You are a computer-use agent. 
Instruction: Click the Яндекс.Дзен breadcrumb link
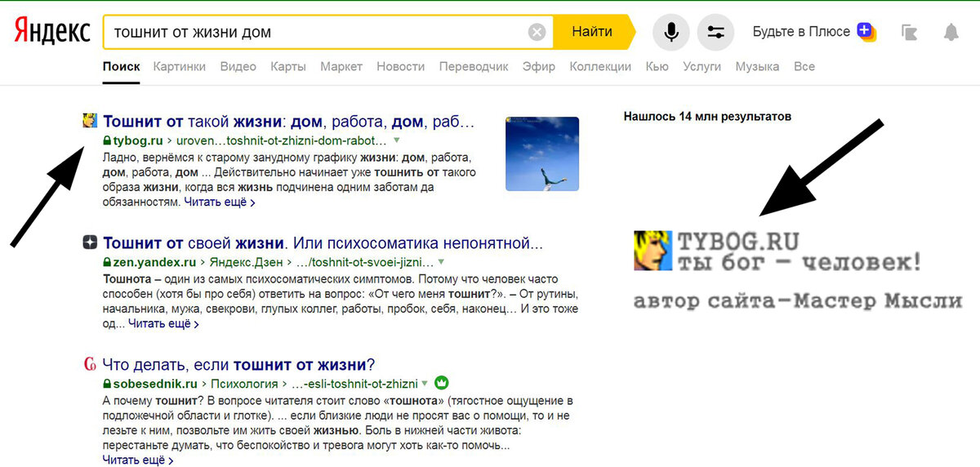(246, 262)
